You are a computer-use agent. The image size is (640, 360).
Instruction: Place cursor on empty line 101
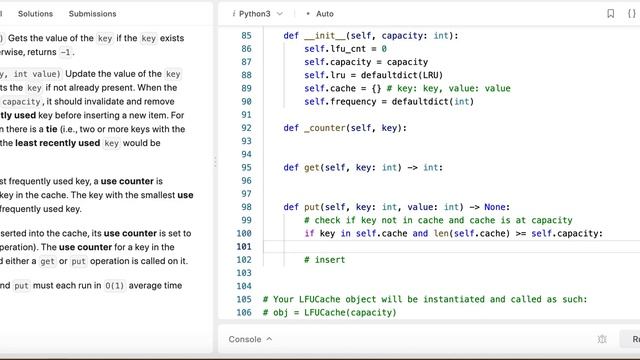click(451, 247)
